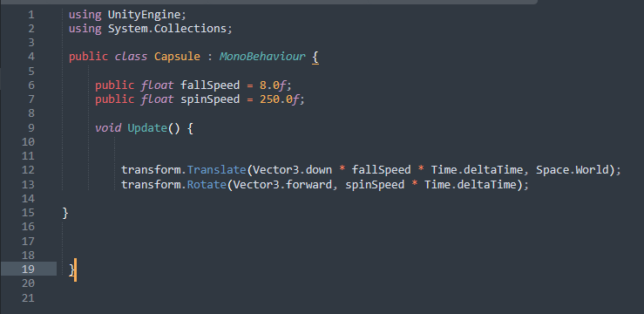Click the Update method name
Image resolution: width=644 pixels, height=314 pixels.
coord(147,128)
